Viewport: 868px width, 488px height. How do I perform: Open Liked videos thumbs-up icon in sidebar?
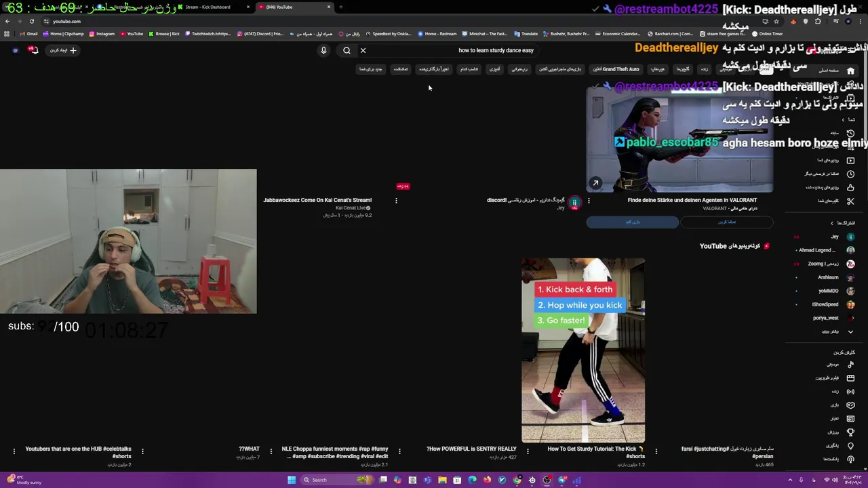pyautogui.click(x=850, y=187)
